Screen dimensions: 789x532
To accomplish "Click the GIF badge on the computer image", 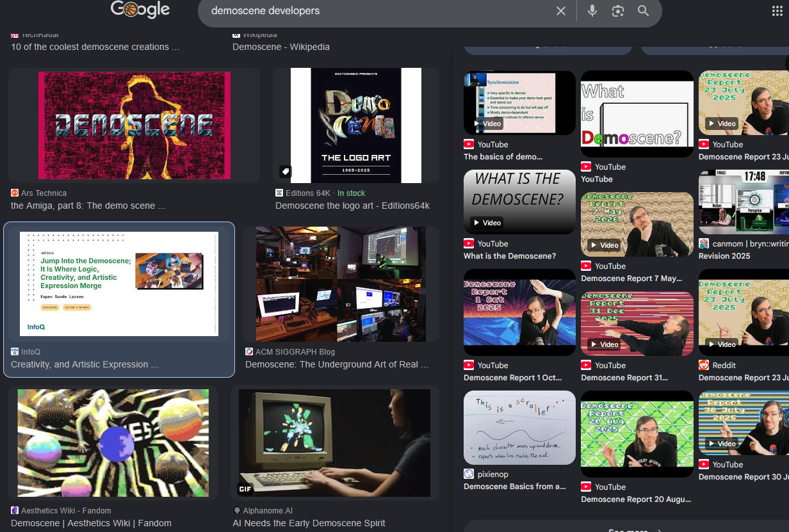I will click(246, 489).
